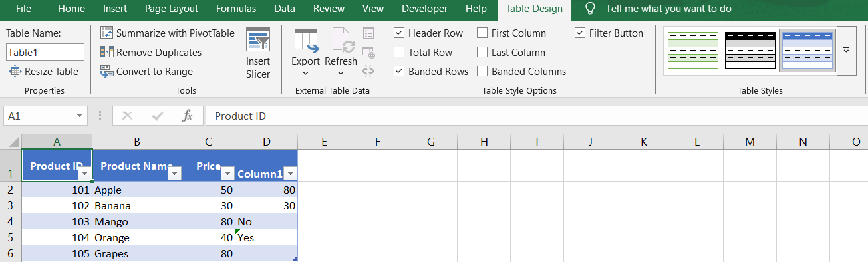Switch to the Review tab
Viewport: 868px width, 262px height.
[x=329, y=9]
